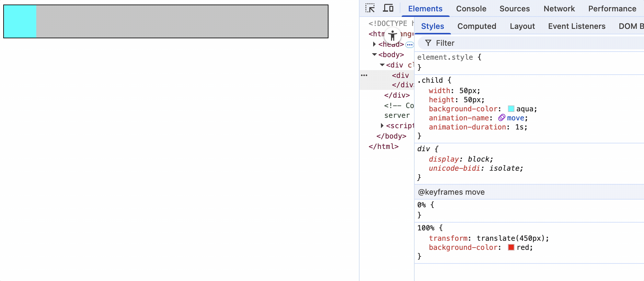Click the background-color property in .child

tap(463, 109)
